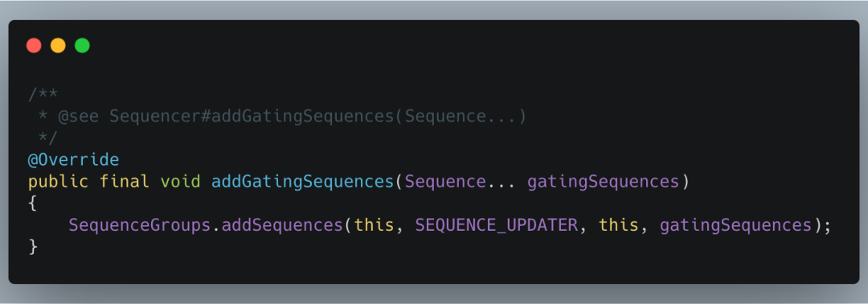Click the red close dot
The width and height of the screenshot is (868, 304).
point(34,45)
